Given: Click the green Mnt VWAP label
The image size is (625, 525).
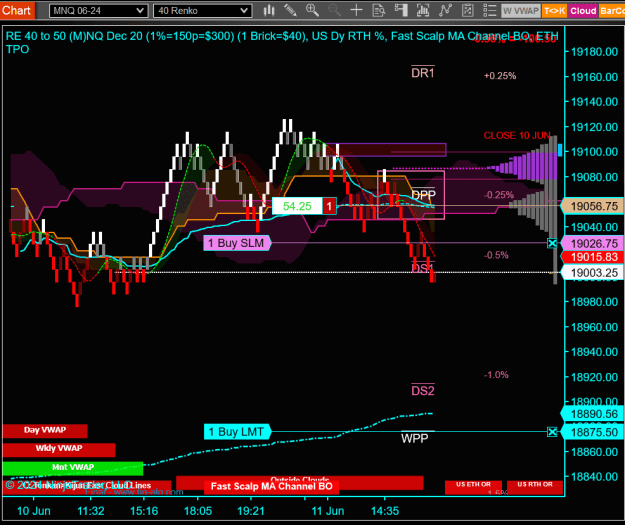Looking at the screenshot, I should [73, 468].
